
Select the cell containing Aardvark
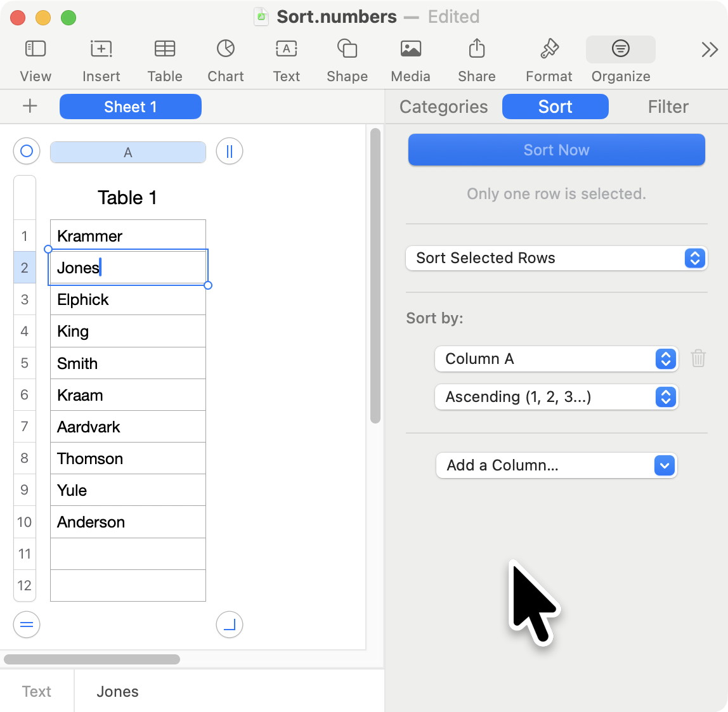click(127, 427)
